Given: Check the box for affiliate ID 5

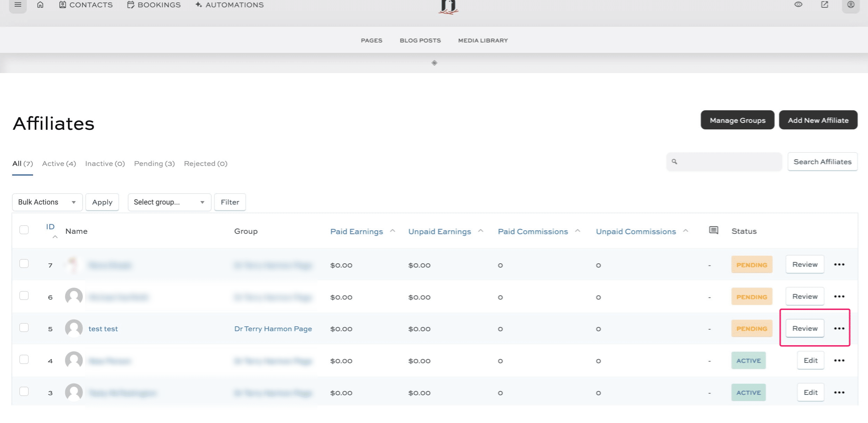Looking at the screenshot, I should click(x=24, y=328).
